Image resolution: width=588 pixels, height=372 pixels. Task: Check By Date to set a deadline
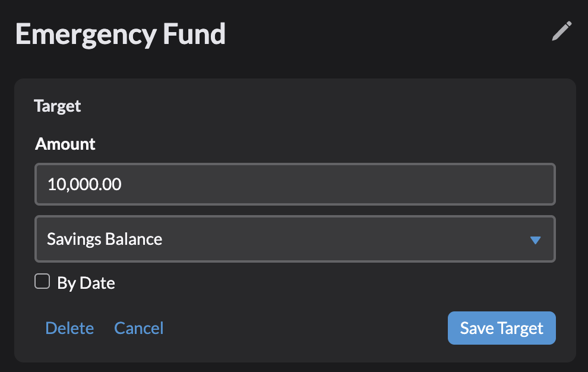click(42, 281)
